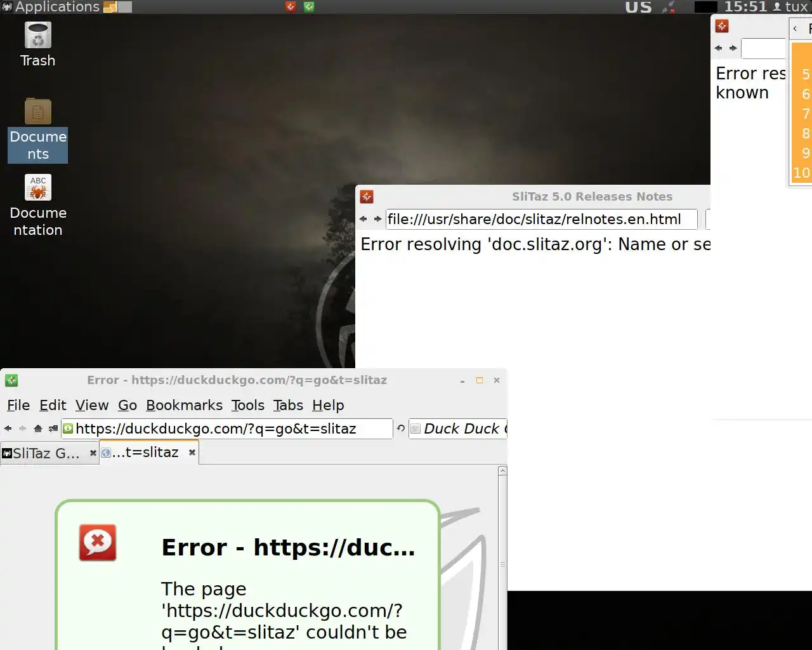812x650 pixels.
Task: Reload the page with Midori's reload icon
Action: point(401,428)
